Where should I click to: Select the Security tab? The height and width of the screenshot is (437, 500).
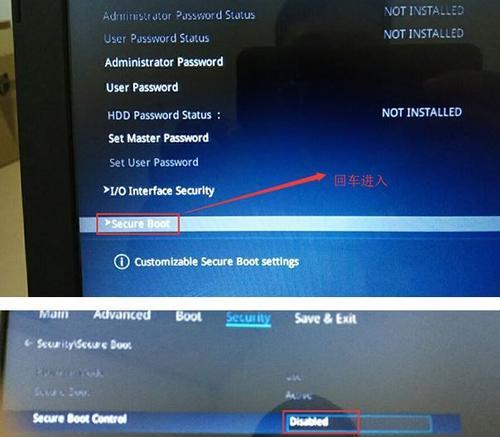click(x=248, y=318)
